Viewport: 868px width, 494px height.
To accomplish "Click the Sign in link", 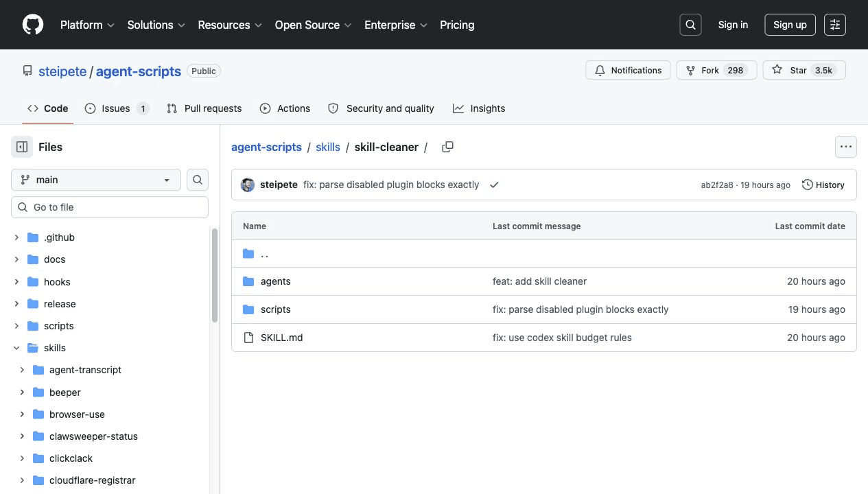I will click(x=733, y=25).
